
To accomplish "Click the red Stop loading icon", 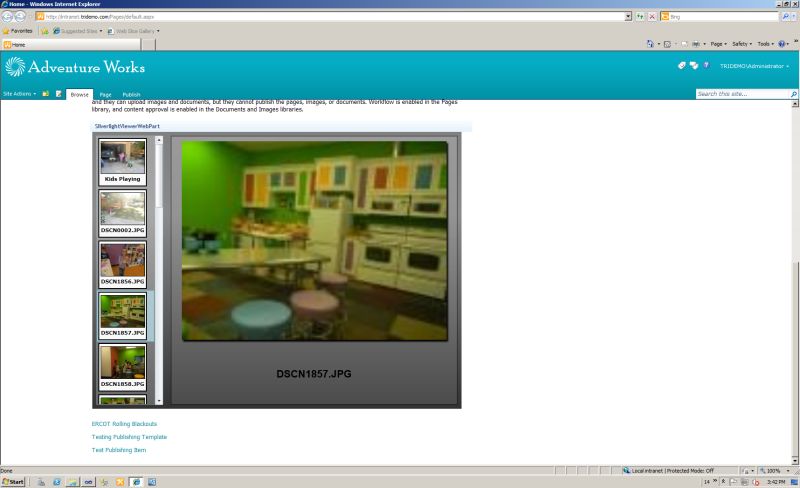I will click(652, 17).
